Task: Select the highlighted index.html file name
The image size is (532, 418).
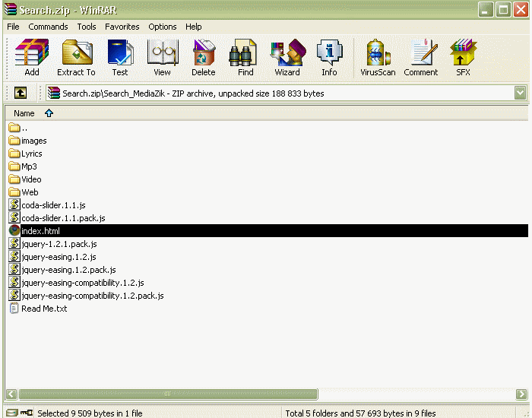Action: [x=40, y=231]
